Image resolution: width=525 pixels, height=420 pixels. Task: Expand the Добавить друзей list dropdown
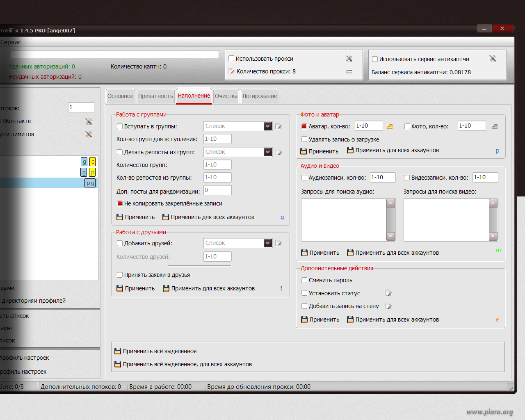pos(268,243)
